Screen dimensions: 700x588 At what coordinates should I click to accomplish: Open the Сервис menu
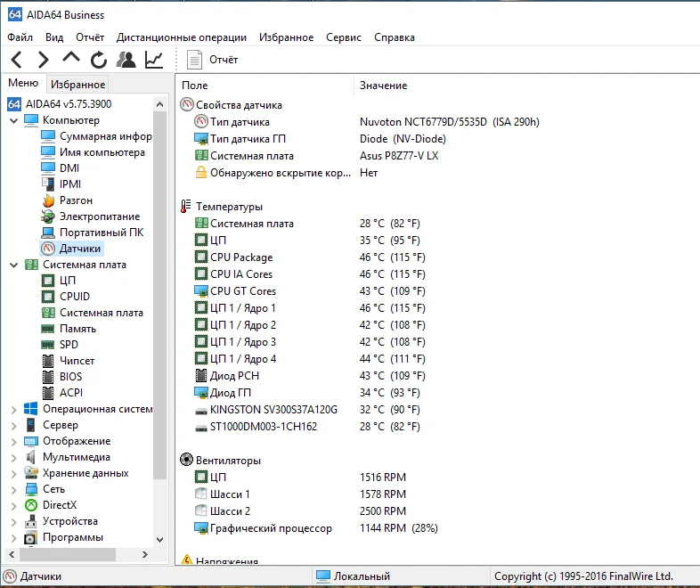[x=343, y=37]
